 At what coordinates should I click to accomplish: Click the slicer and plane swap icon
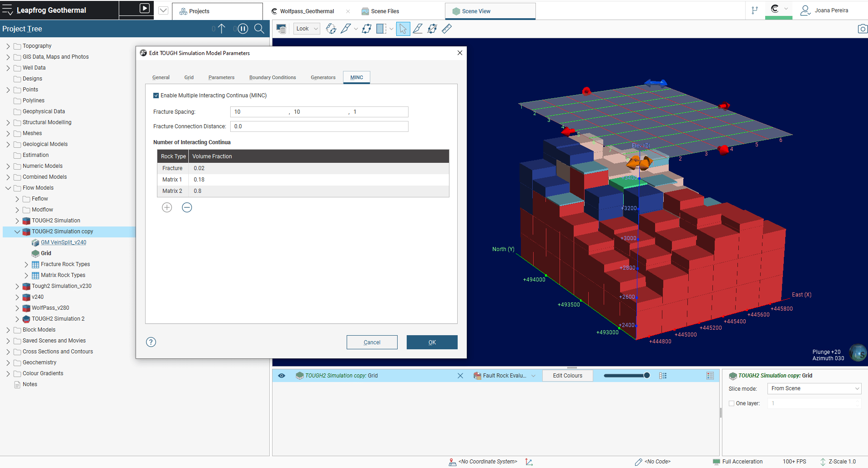(x=331, y=29)
